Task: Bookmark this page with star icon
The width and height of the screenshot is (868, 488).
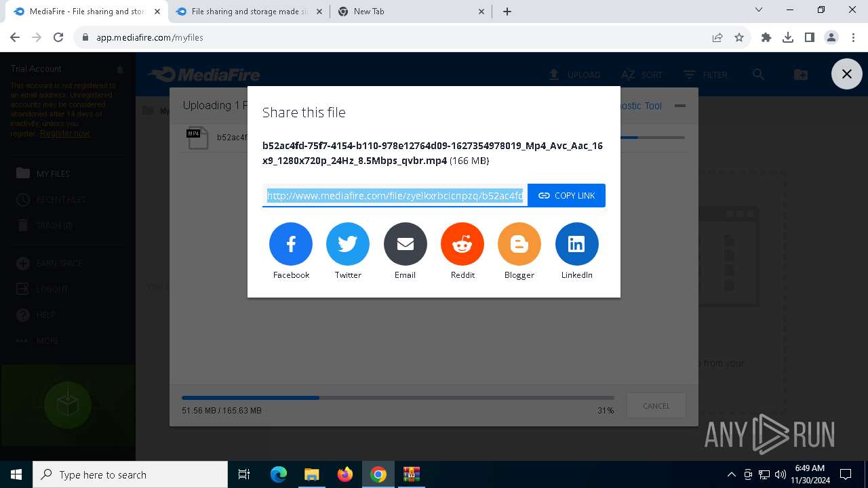Action: [x=739, y=37]
